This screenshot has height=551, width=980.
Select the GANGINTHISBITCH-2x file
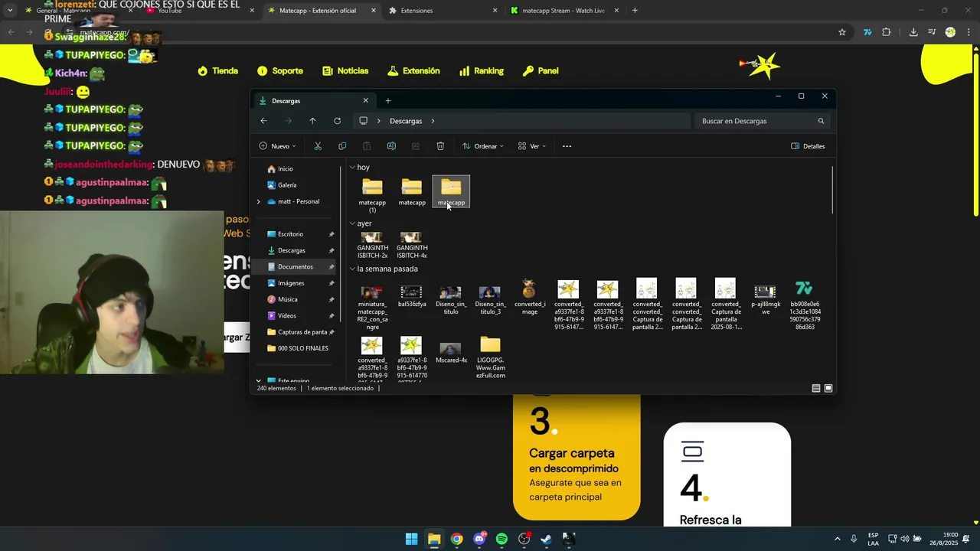tap(372, 246)
